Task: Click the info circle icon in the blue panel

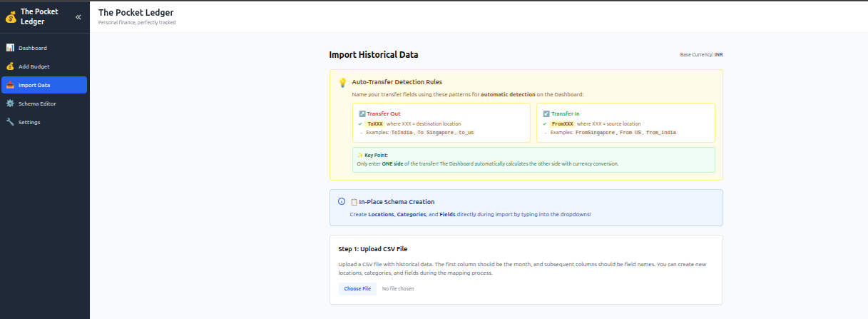Action: point(342,201)
